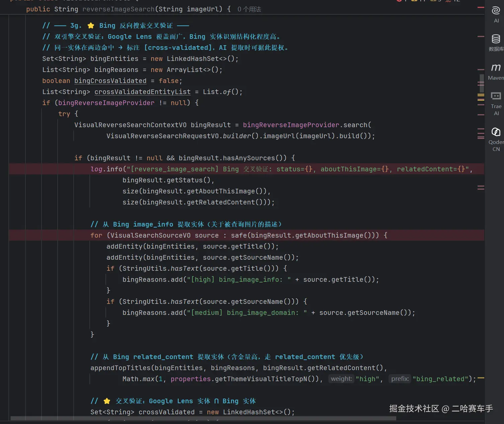Click the vertical editor scrollbar thumb

pos(482,83)
